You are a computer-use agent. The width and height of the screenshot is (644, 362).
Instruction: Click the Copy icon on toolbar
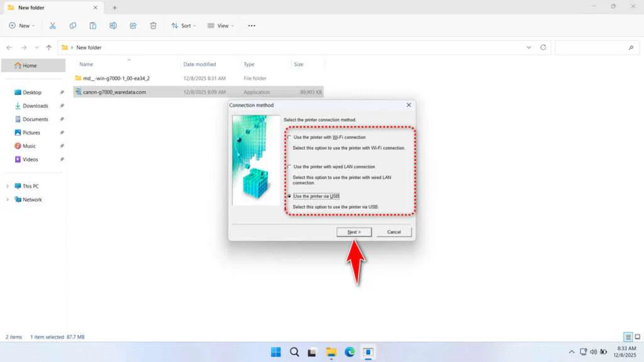click(72, 25)
